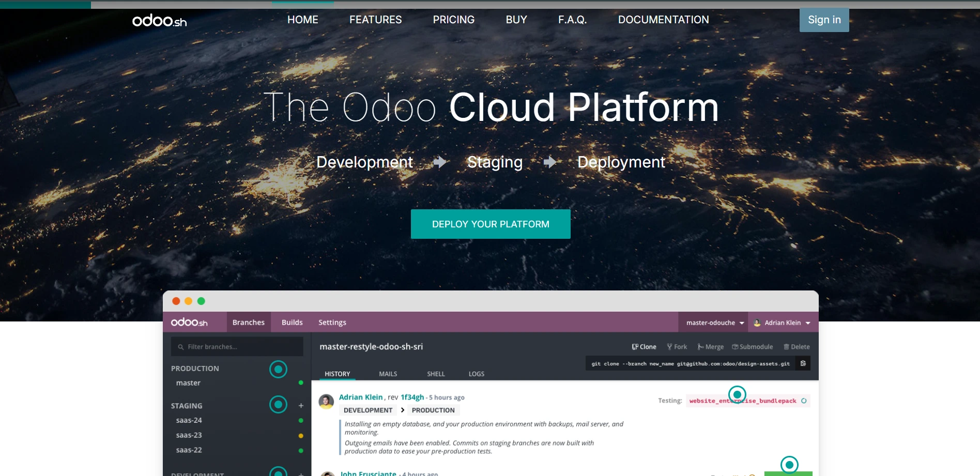Click the teal hotspot beside PRODUCTION

click(278, 369)
